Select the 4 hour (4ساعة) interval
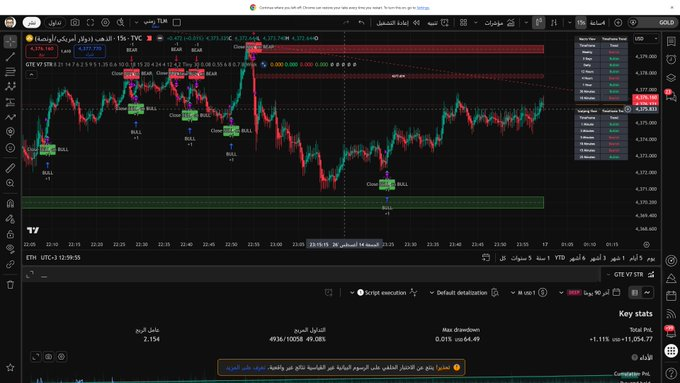This screenshot has height=383, width=680. [598, 23]
